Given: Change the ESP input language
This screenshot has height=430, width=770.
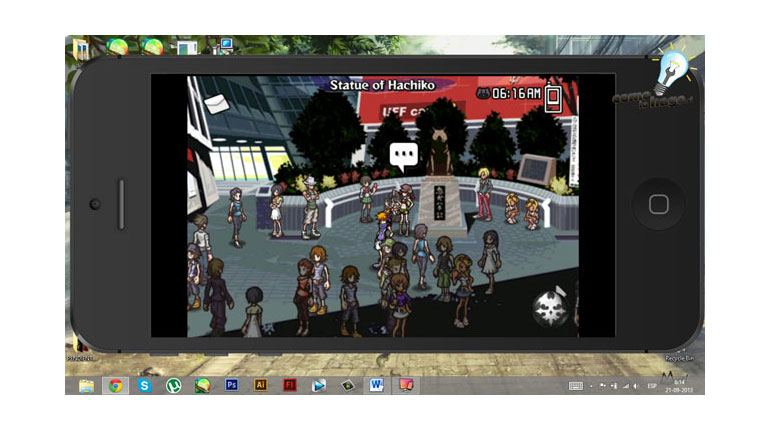Looking at the screenshot, I should 652,386.
